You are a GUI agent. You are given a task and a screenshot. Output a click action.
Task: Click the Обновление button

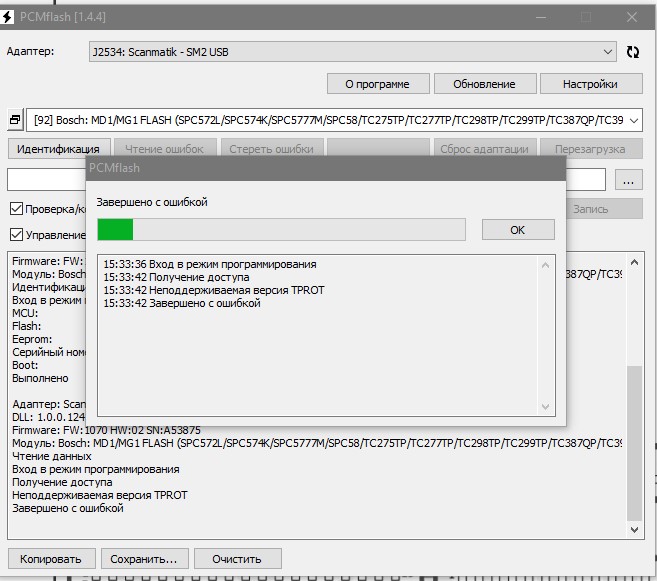coord(484,84)
